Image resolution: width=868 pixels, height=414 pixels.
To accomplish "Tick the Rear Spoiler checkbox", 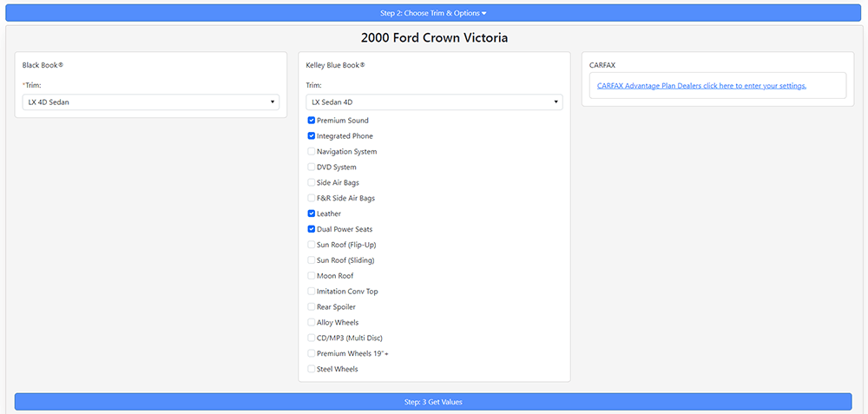I will coord(312,307).
